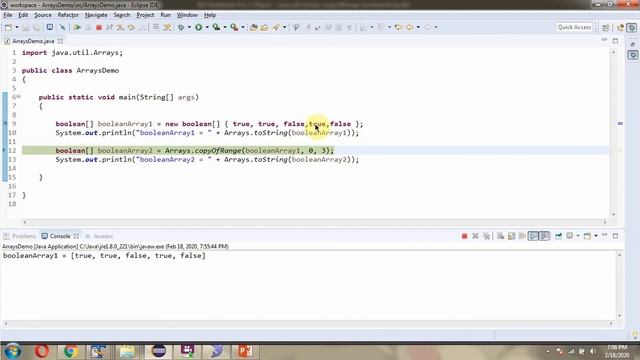The image size is (640, 360).
Task: Click the Pin Console icon
Action: [558, 236]
